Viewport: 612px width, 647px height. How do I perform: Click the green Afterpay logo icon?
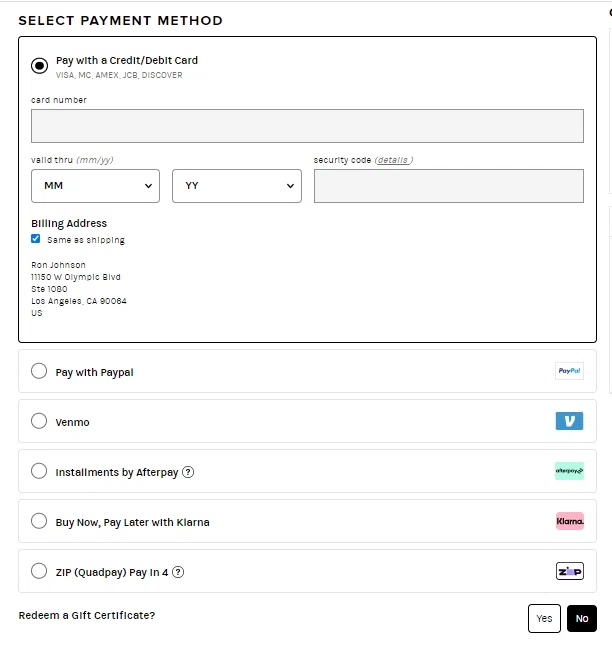569,471
